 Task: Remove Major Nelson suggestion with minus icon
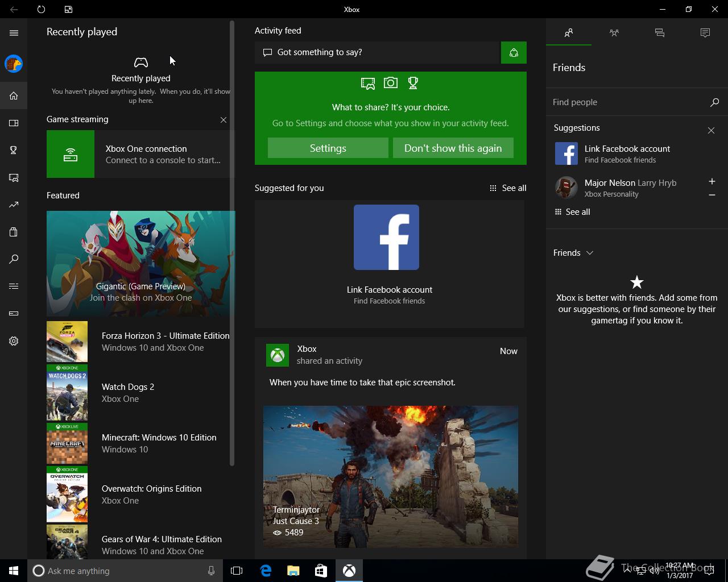pos(712,195)
